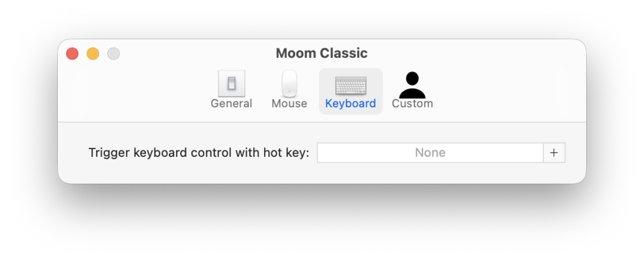Click the Trigger keyboard control label text
This screenshot has width=644, height=260.
pos(199,153)
